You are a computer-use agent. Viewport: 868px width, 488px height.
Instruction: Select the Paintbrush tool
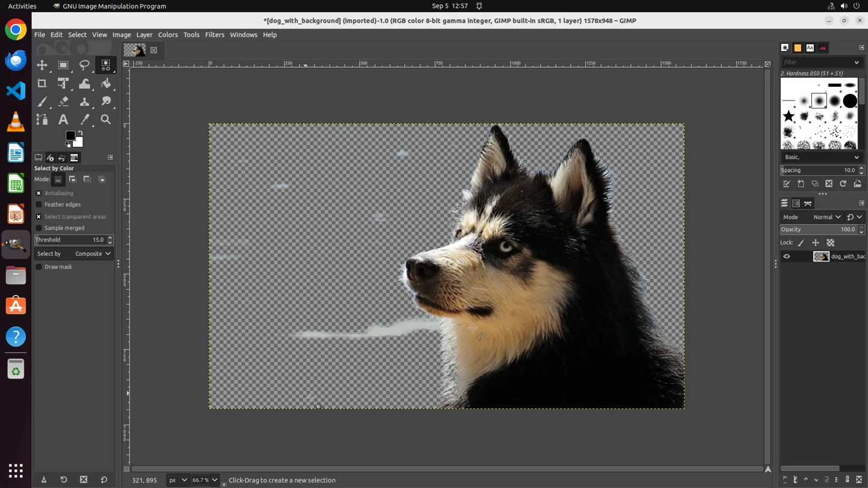42,102
